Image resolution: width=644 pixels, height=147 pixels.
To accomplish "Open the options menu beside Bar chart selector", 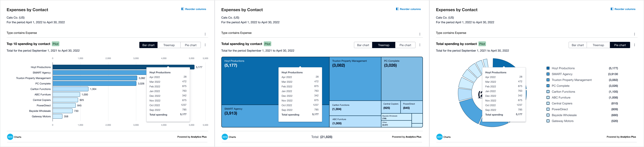I will pos(205,45).
